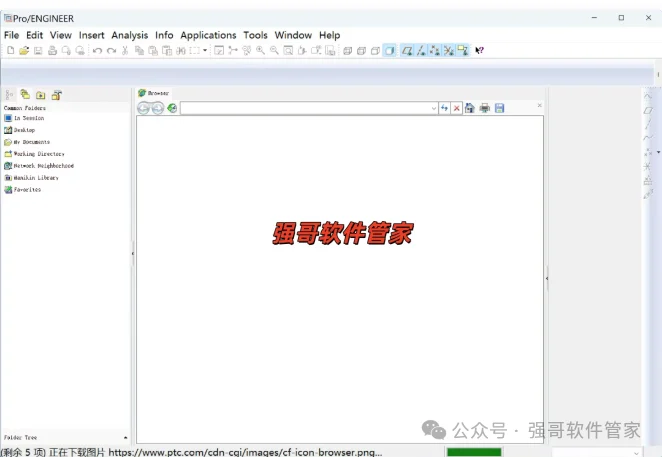
Task: Open the Connections navigator tab icon
Action: click(x=57, y=95)
